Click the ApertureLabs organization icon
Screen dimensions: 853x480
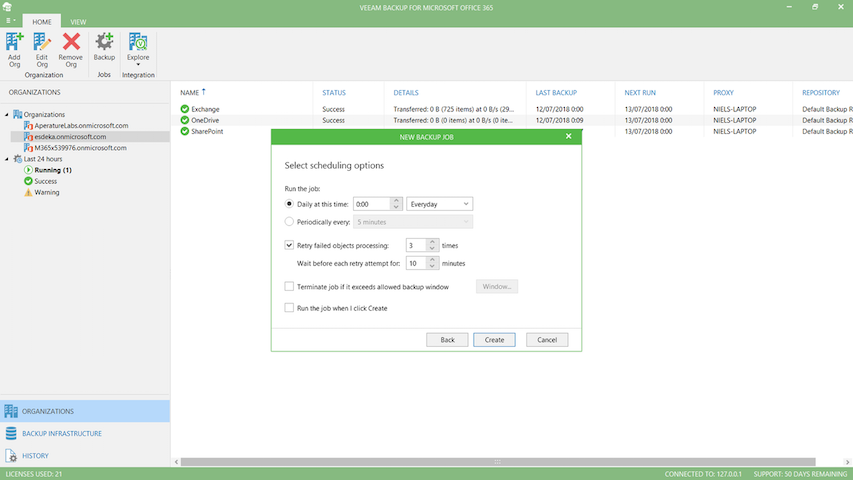[28, 125]
